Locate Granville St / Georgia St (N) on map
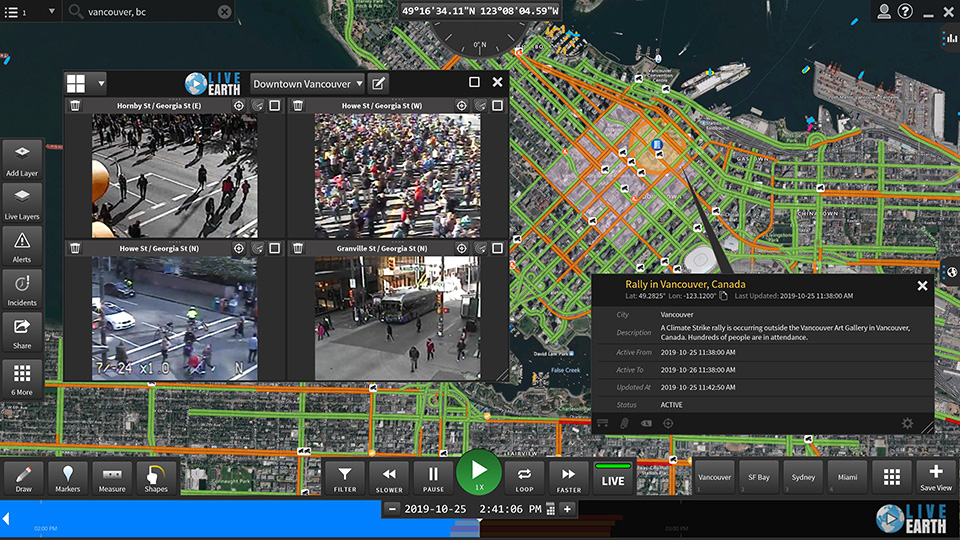 coord(462,249)
